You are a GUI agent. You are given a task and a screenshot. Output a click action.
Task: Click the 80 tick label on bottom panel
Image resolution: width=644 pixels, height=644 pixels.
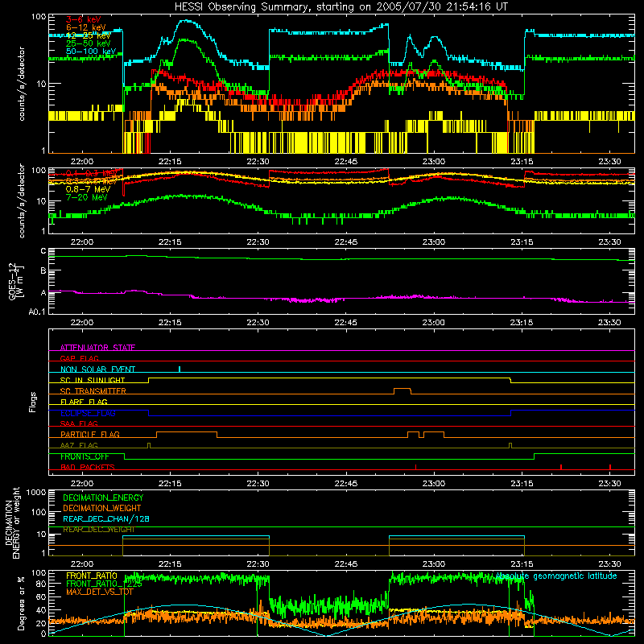point(41,584)
